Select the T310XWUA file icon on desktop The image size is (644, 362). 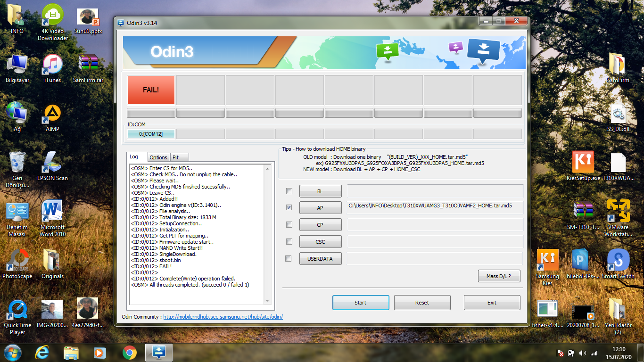coord(618,166)
